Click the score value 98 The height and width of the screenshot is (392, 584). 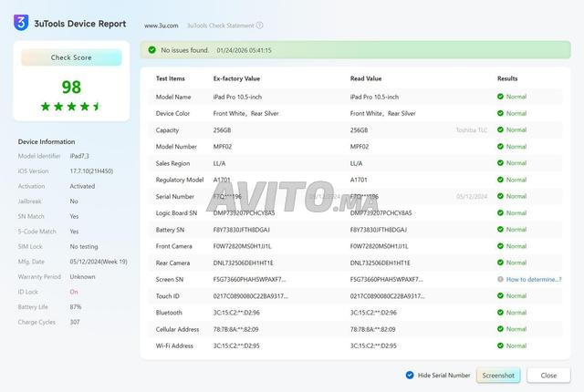pyautogui.click(x=71, y=87)
